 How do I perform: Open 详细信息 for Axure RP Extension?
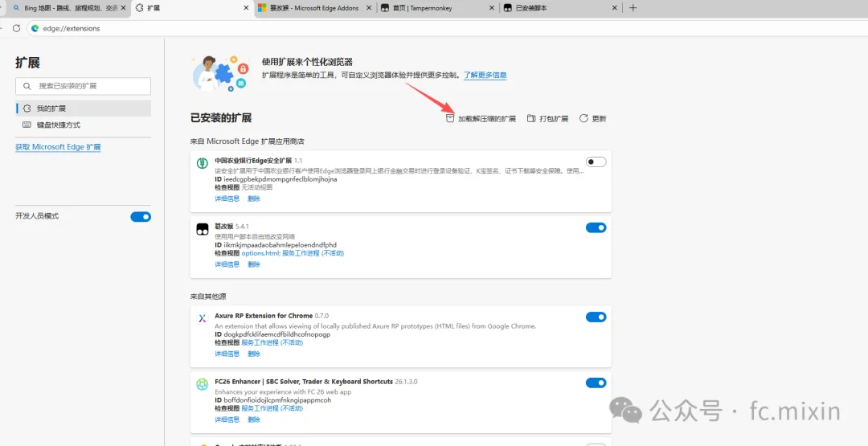pyautogui.click(x=227, y=354)
